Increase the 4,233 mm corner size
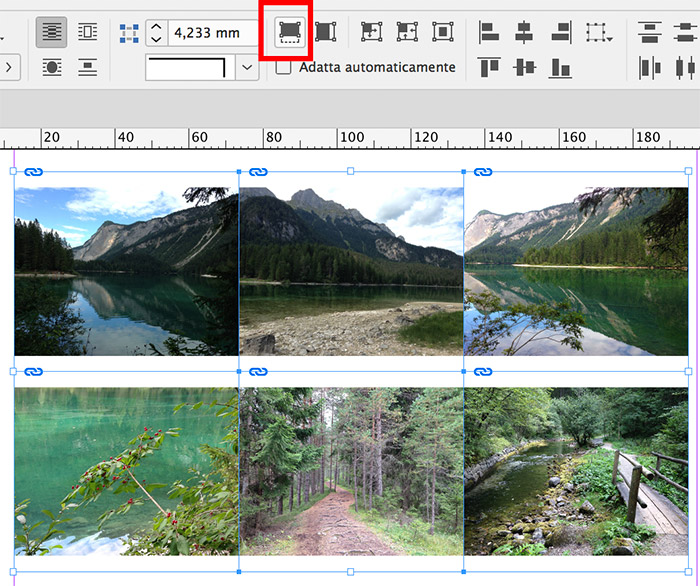This screenshot has height=586, width=700. pos(156,27)
